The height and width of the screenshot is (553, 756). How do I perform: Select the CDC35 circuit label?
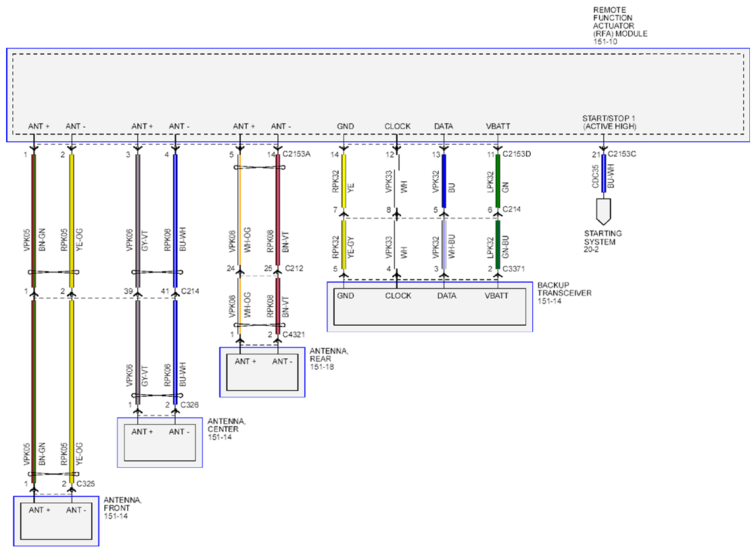coord(596,176)
